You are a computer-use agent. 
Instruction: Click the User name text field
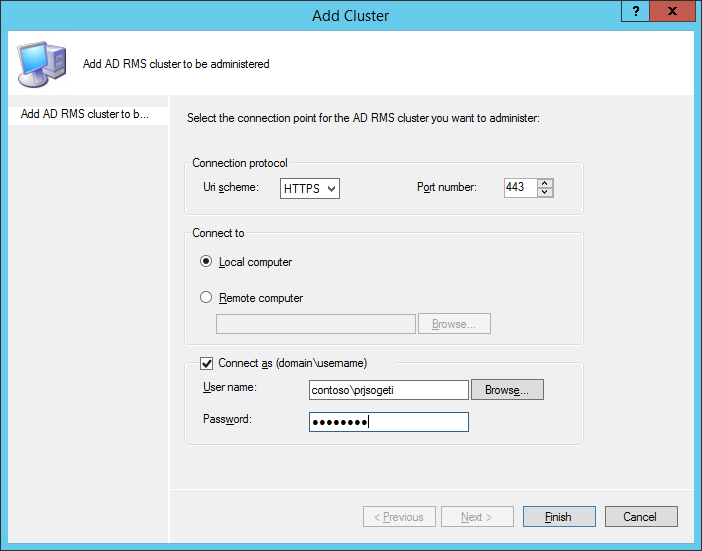[389, 390]
